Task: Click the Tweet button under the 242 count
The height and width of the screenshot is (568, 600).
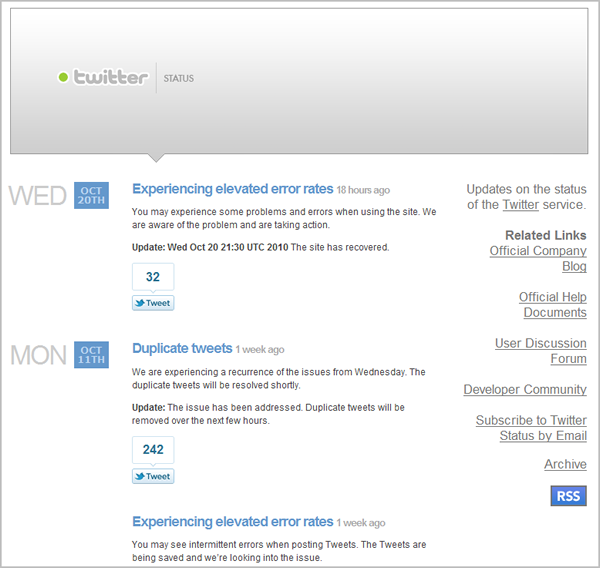Action: pyautogui.click(x=153, y=477)
